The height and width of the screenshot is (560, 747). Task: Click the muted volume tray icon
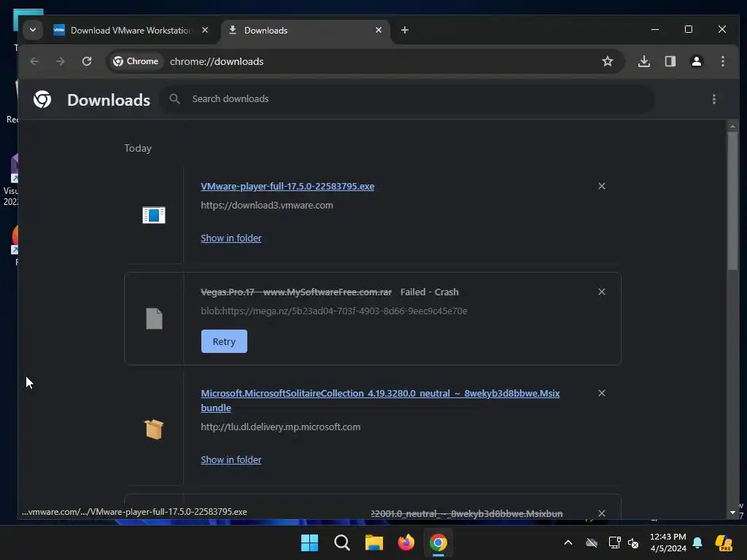coord(633,542)
